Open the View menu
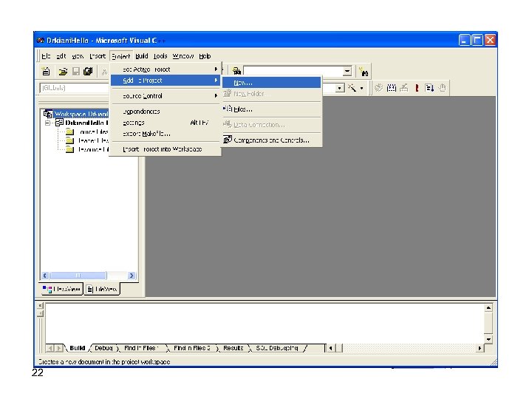This screenshot has height=399, width=532. click(x=78, y=56)
